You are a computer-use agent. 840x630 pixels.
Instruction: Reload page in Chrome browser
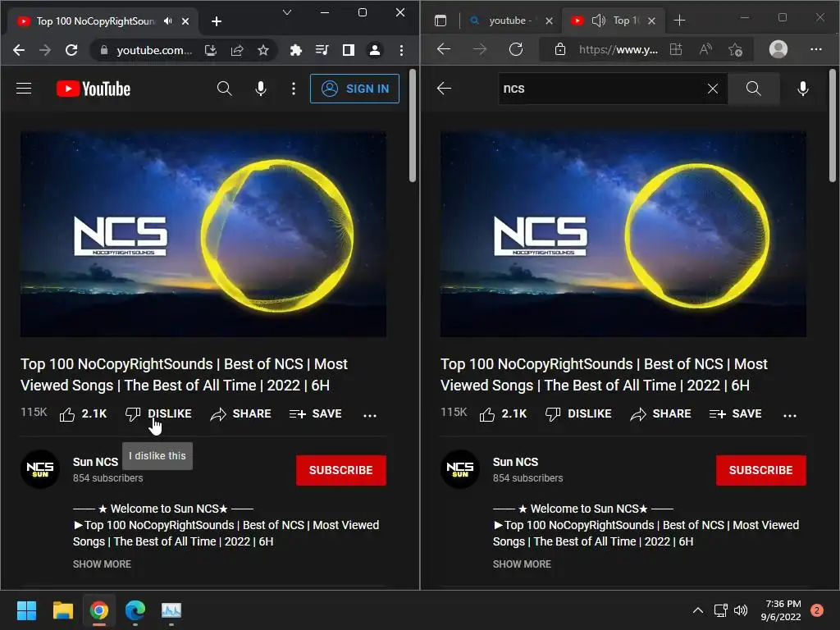71,50
